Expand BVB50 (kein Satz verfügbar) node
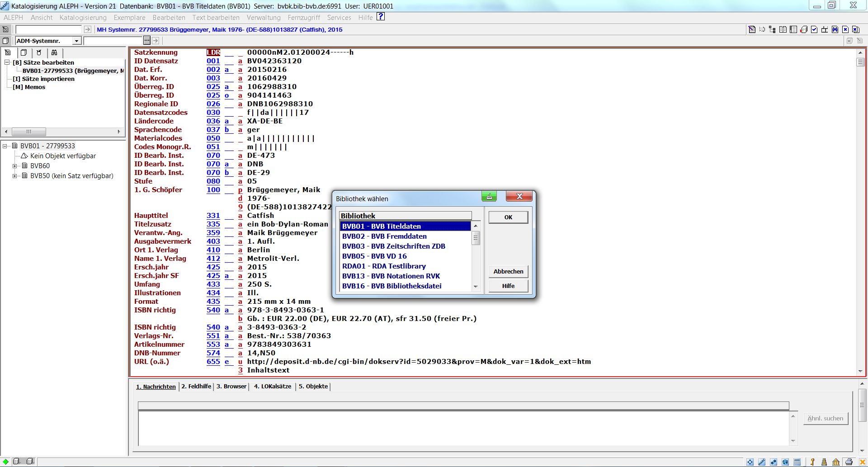This screenshot has width=868, height=467. point(15,176)
